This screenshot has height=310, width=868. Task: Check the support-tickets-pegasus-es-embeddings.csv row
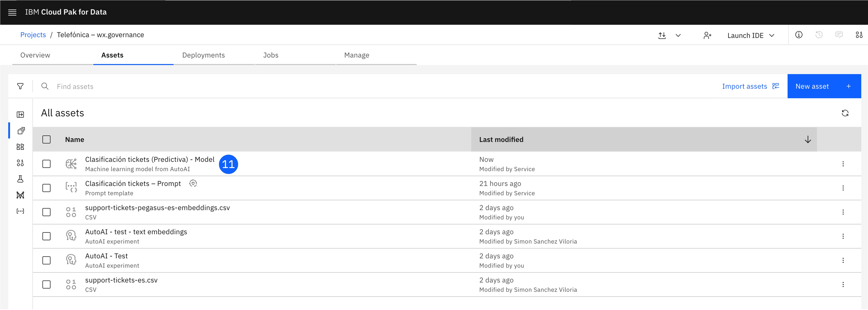coord(47,212)
